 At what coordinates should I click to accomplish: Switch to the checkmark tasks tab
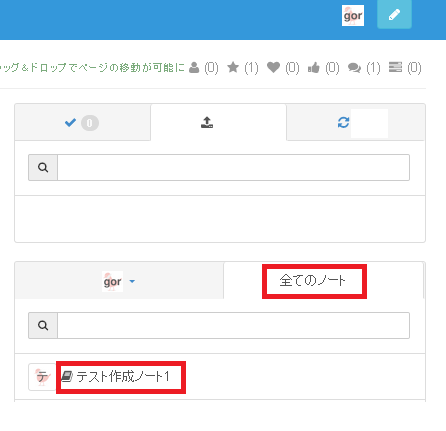click(83, 122)
